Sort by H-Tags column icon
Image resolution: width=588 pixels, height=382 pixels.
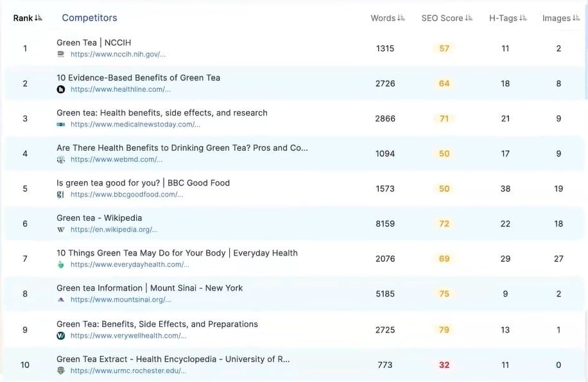pos(523,18)
